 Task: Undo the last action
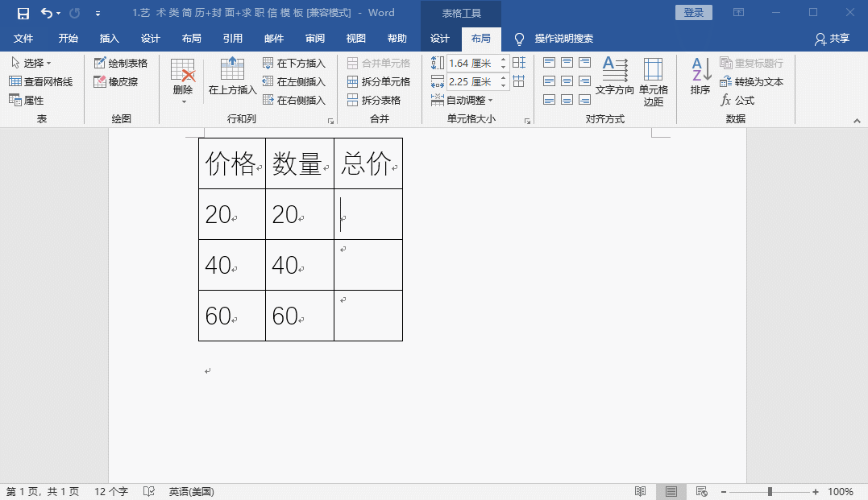(x=47, y=13)
